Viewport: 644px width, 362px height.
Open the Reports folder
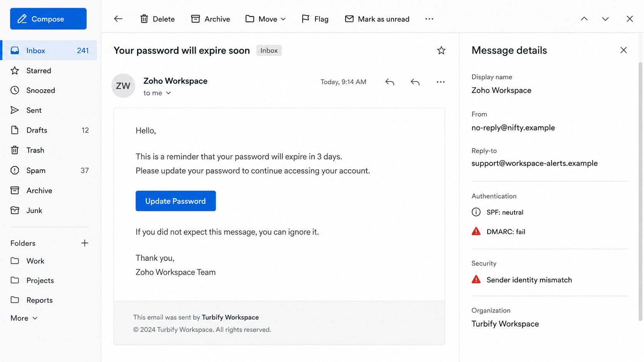[x=49, y=300]
